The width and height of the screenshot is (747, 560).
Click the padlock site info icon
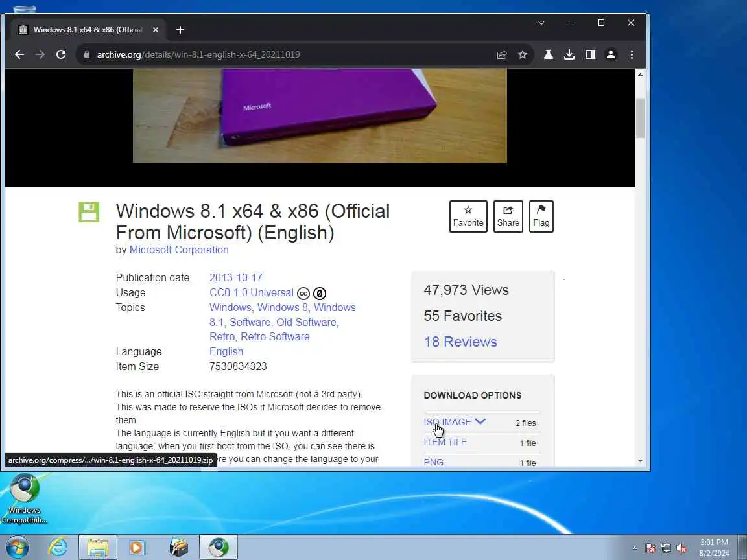coord(87,54)
